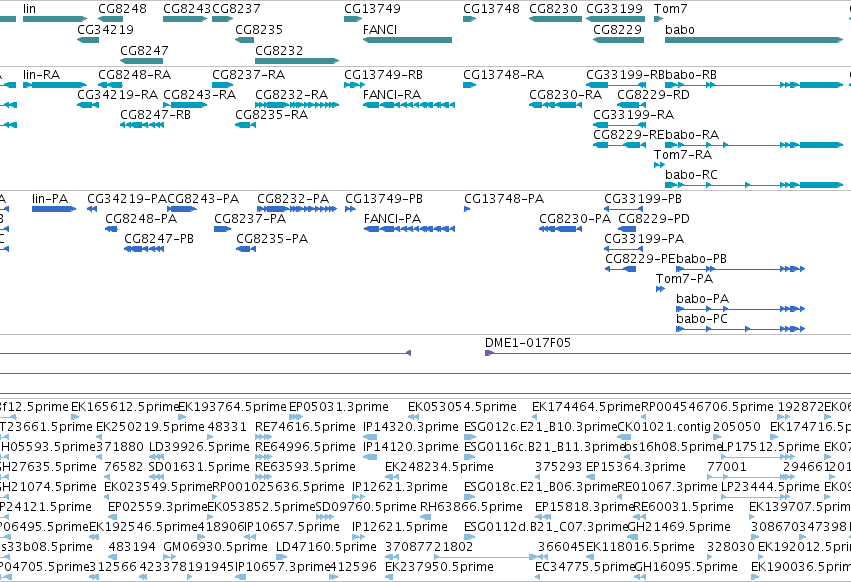Select transcript CG8248-RA
The height and width of the screenshot is (582, 851).
click(x=135, y=74)
